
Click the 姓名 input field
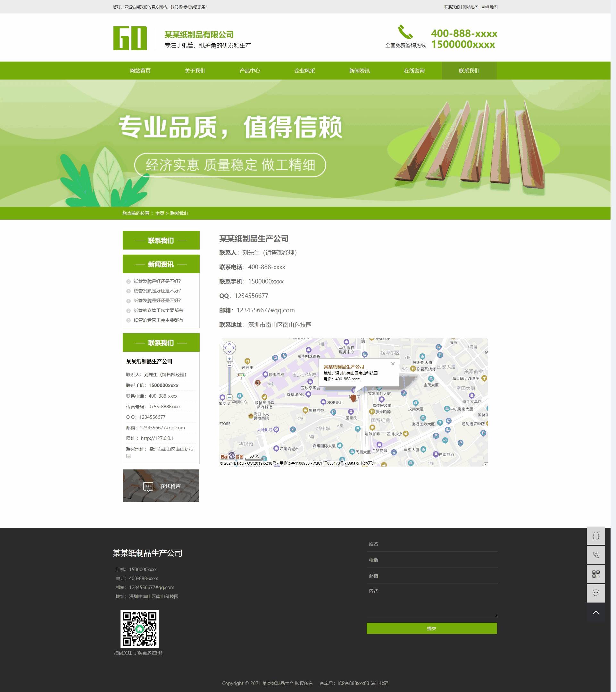[431, 544]
